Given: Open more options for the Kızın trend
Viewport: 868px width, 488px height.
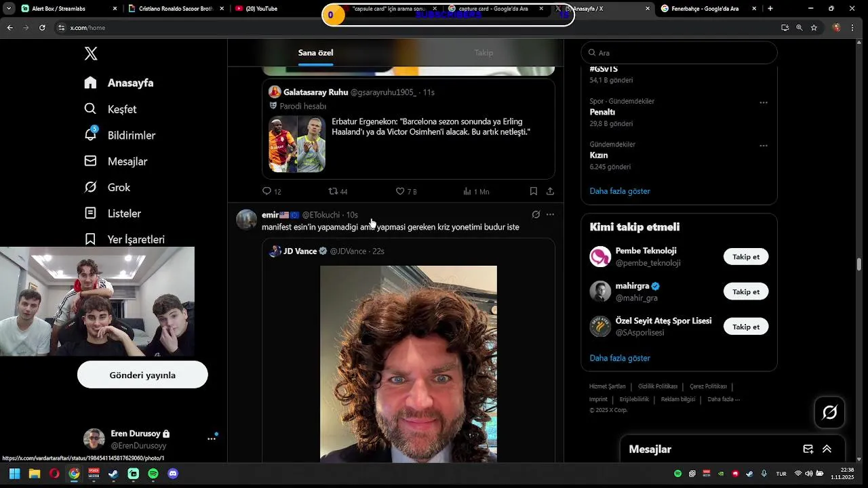Looking at the screenshot, I should tap(764, 146).
